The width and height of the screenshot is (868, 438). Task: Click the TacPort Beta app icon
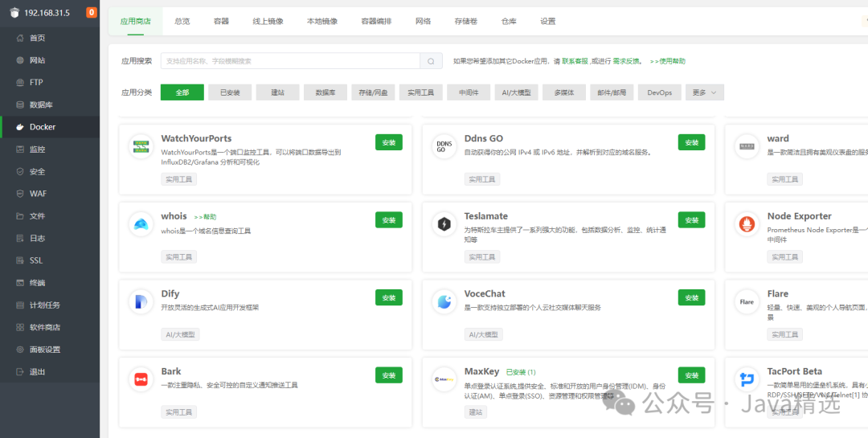(x=747, y=379)
